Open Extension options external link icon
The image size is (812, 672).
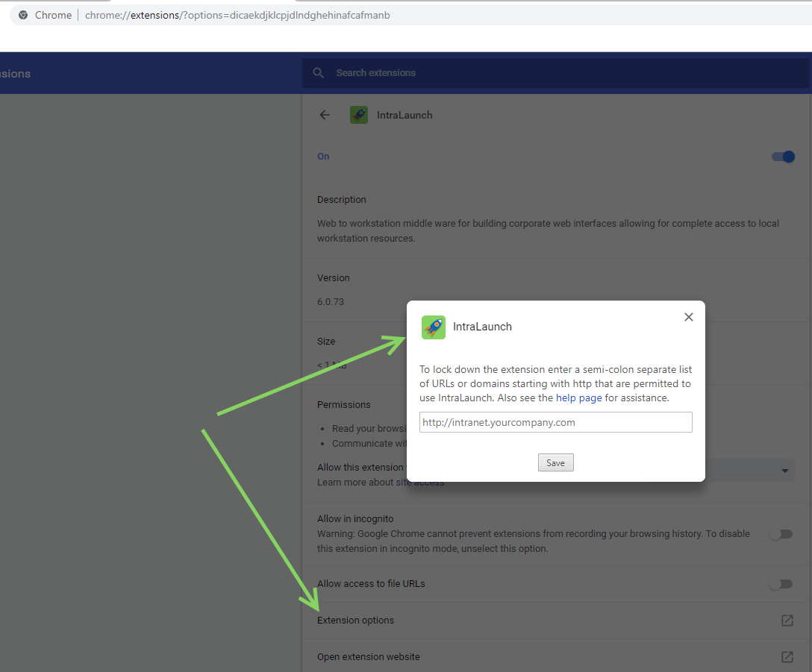click(x=787, y=621)
